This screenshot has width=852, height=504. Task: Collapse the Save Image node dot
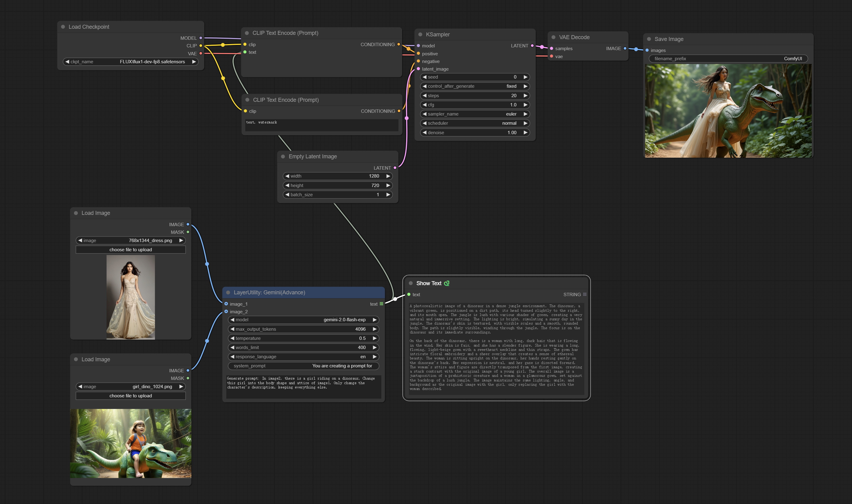(x=649, y=39)
